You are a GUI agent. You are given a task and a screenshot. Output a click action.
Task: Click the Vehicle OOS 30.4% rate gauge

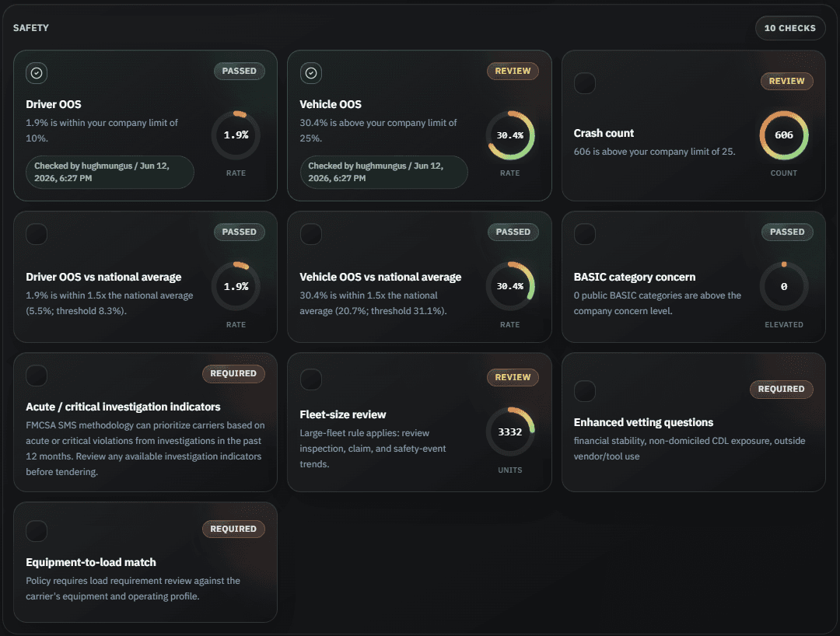[x=510, y=135]
